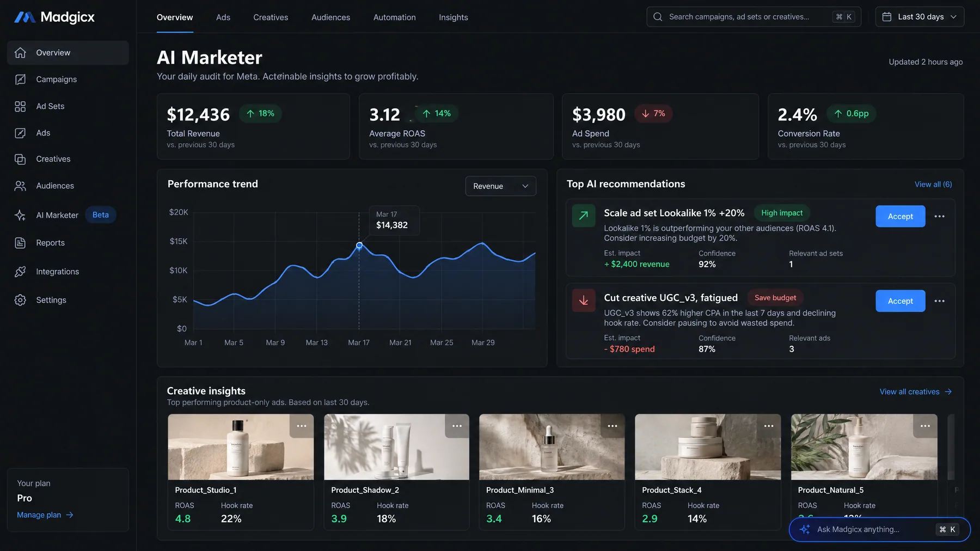Switch to the Audiences tab
This screenshot has height=551, width=980.
[x=330, y=17]
